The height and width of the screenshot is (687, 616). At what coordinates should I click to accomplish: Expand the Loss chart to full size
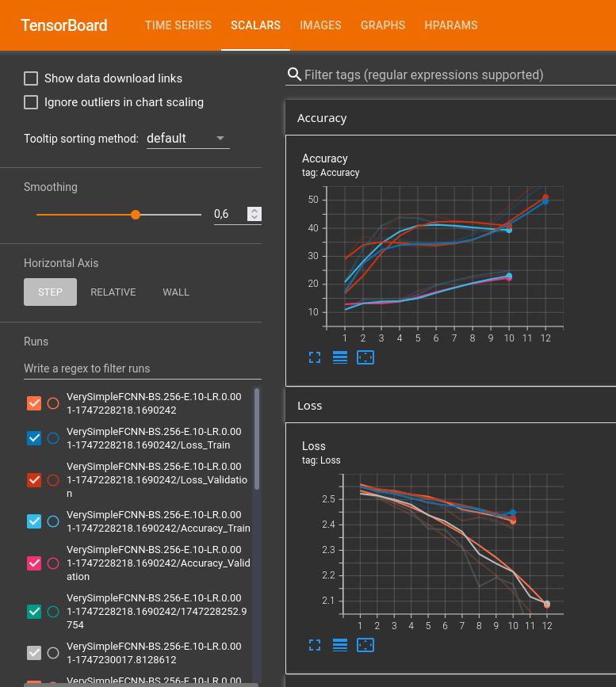pyautogui.click(x=315, y=645)
